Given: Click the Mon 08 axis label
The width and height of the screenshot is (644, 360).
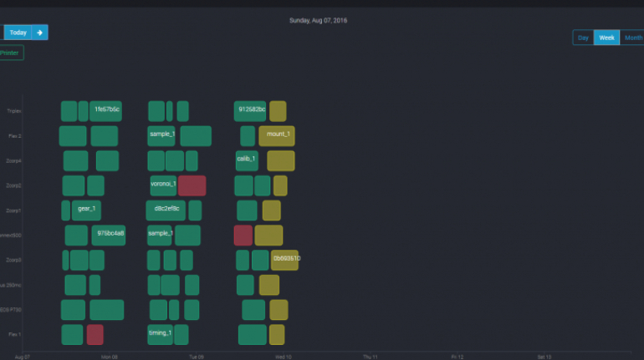Looking at the screenshot, I should click(x=110, y=357).
